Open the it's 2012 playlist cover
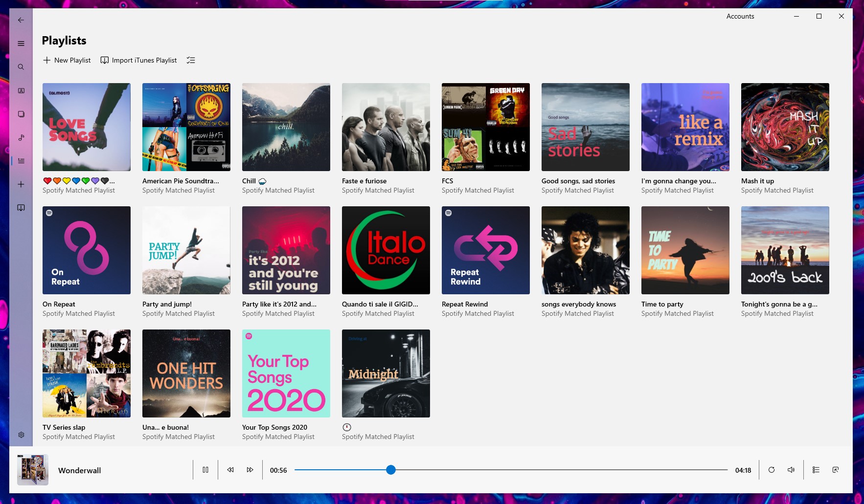 click(286, 250)
